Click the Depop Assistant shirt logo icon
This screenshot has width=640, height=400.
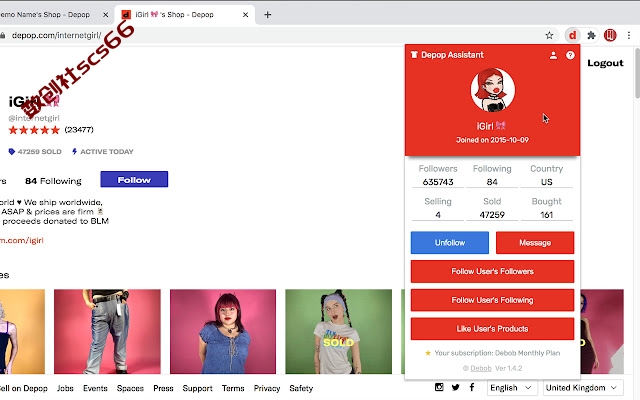click(414, 55)
